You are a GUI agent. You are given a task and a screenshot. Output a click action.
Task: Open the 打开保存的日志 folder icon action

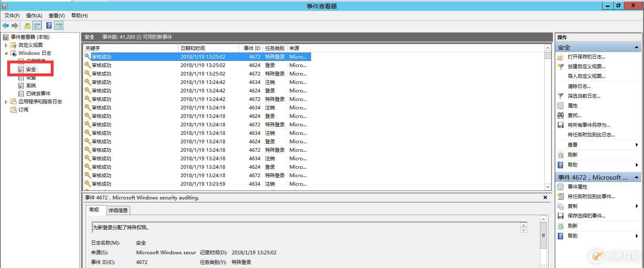coord(561,57)
